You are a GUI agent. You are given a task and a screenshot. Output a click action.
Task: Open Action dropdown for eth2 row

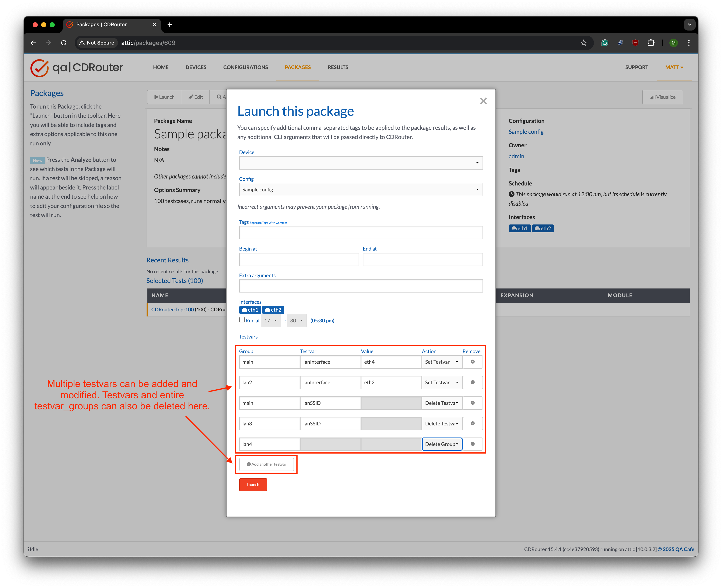[x=442, y=382]
